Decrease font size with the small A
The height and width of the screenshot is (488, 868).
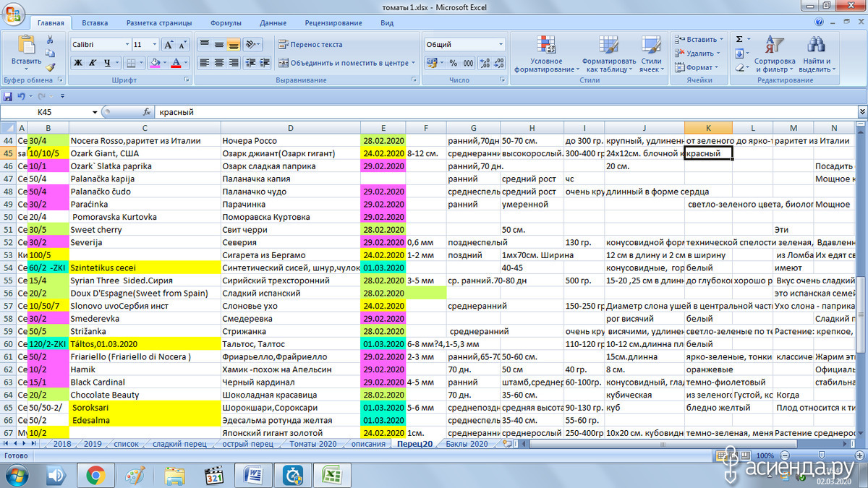click(182, 45)
